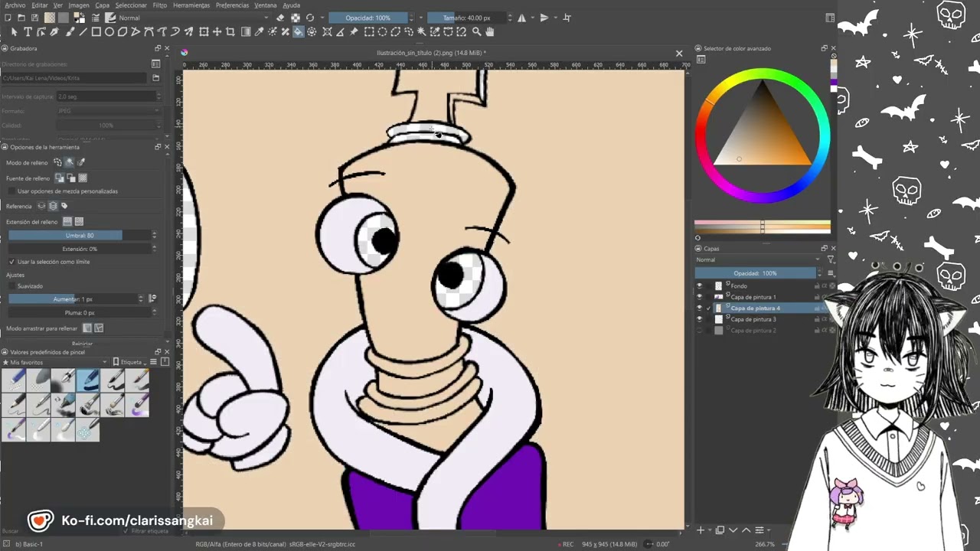Open recordings directory folder button
The height and width of the screenshot is (551, 980).
[156, 78]
